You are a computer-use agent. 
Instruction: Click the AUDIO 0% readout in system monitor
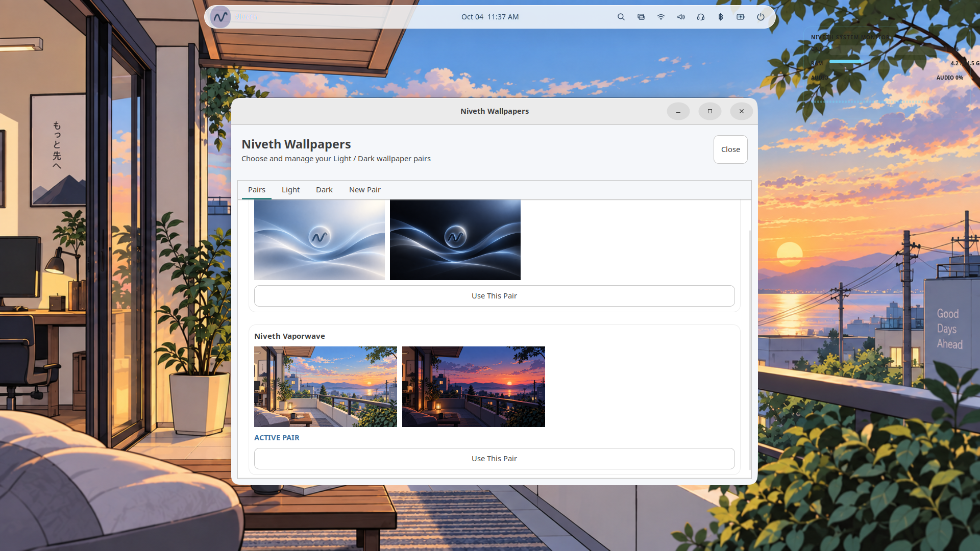[x=949, y=78]
